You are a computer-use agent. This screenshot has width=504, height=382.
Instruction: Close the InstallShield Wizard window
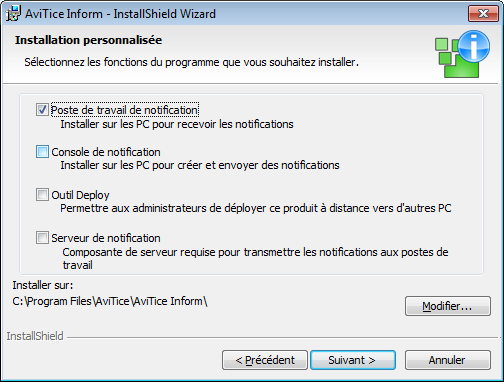483,14
